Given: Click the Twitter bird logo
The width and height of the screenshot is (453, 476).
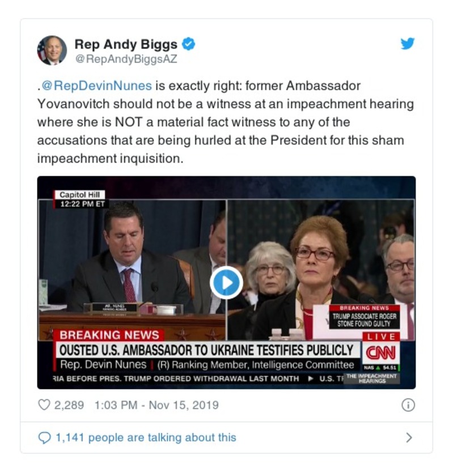Looking at the screenshot, I should click(408, 44).
